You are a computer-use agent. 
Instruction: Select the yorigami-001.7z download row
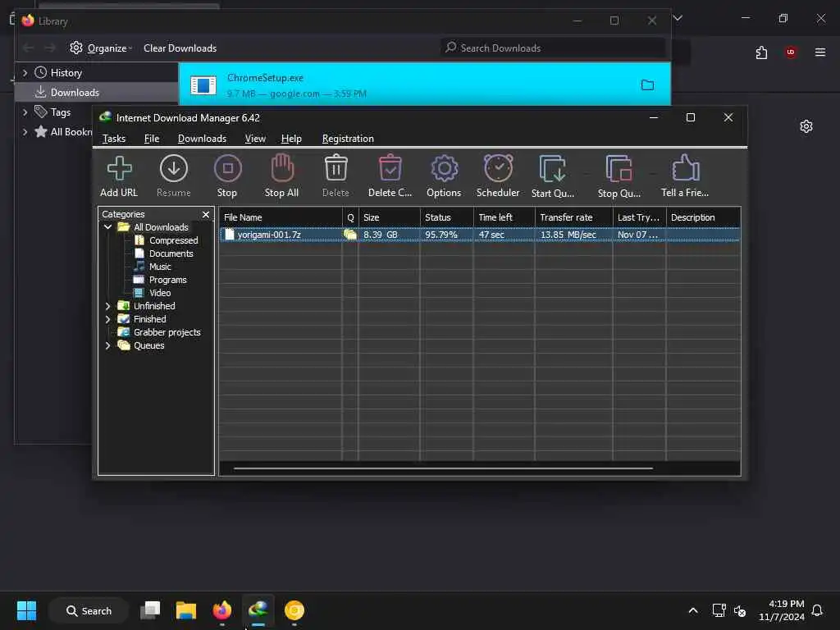(x=479, y=235)
